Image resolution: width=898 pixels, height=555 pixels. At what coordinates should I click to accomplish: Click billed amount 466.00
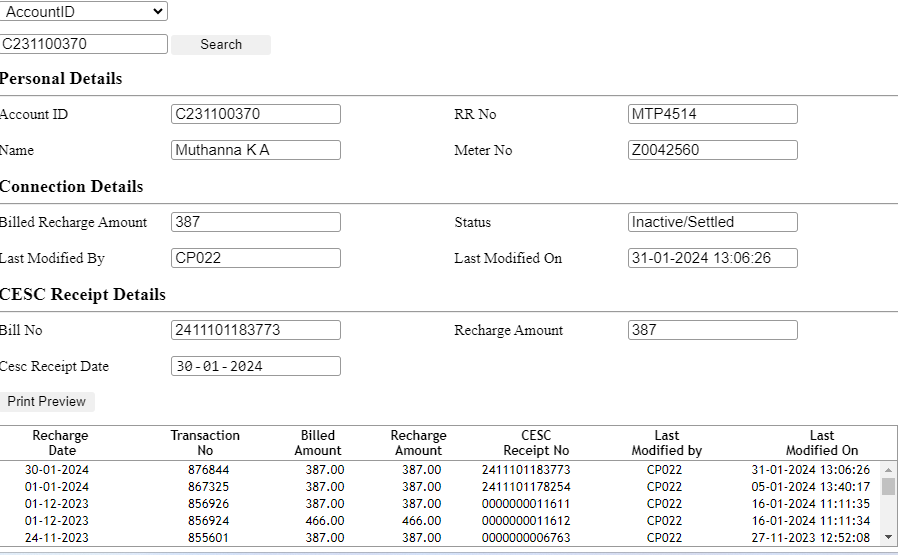coord(325,521)
